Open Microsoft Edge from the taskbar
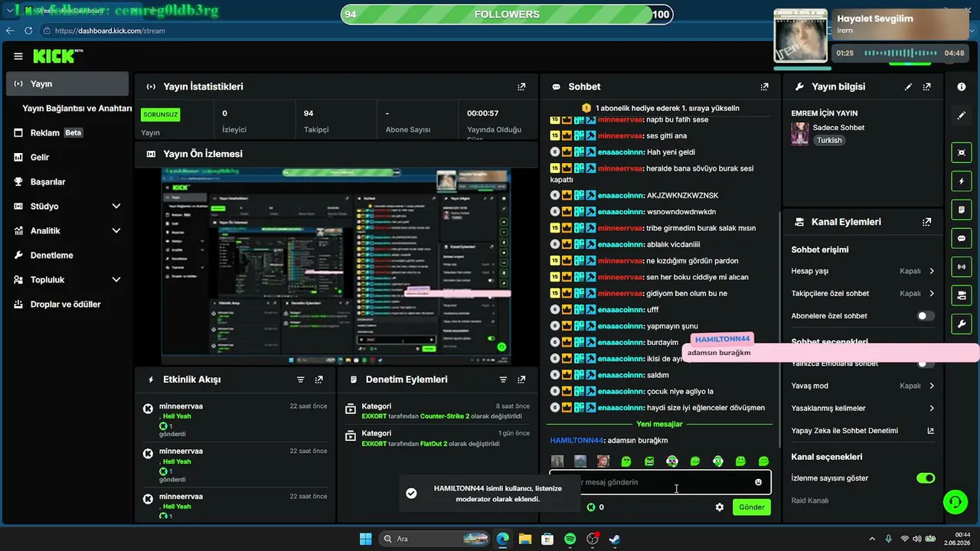980x551 pixels. (x=503, y=539)
